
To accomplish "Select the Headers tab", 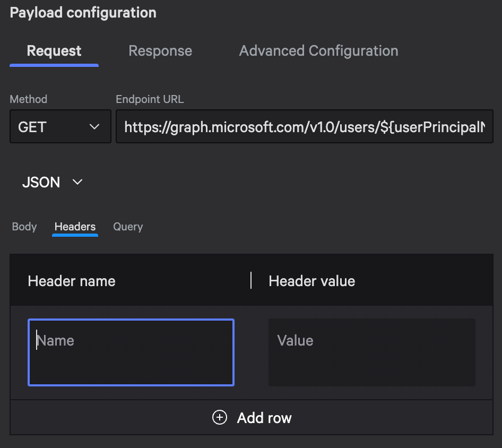I will [74, 227].
